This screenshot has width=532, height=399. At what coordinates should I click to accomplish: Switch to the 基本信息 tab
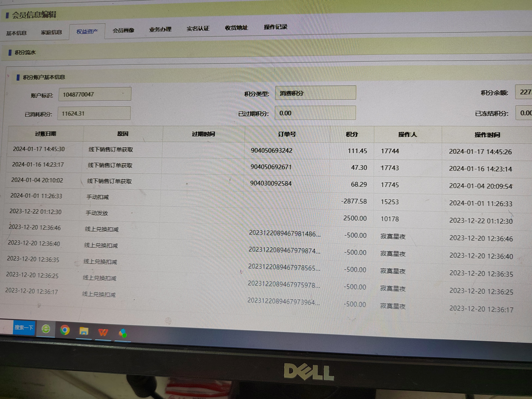16,33
